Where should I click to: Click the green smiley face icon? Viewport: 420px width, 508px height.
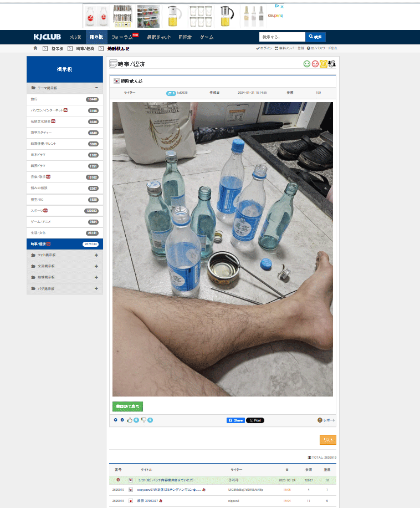[x=307, y=64]
